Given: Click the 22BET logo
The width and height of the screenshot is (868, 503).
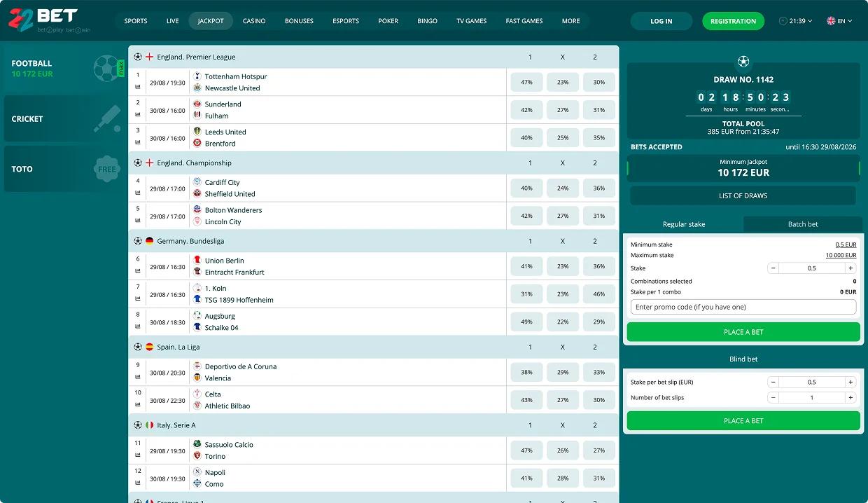Looking at the screenshot, I should tap(49, 20).
